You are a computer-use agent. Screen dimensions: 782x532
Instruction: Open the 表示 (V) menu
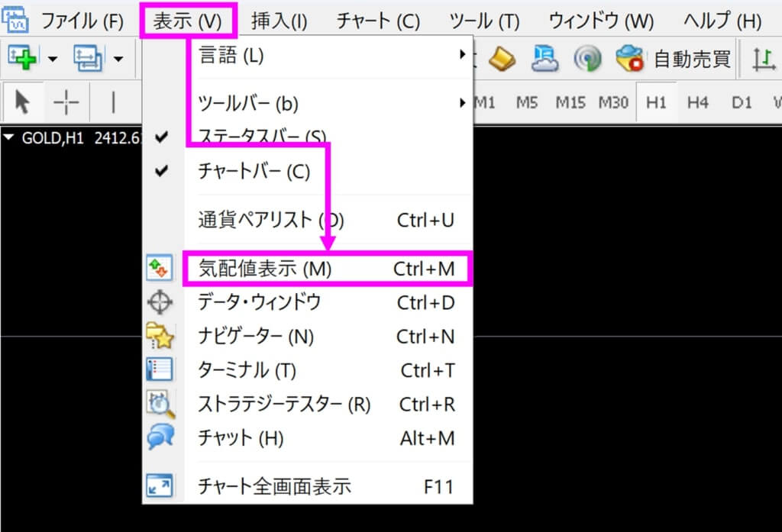click(x=188, y=21)
